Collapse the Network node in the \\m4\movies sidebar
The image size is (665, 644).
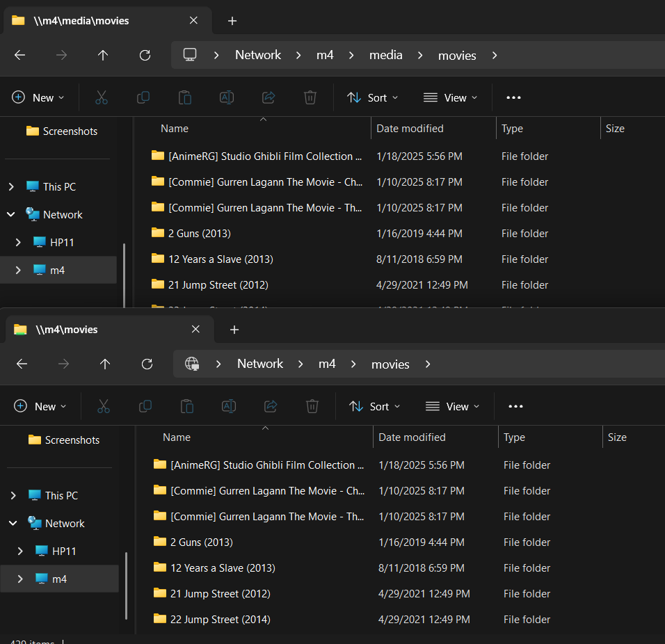point(13,524)
